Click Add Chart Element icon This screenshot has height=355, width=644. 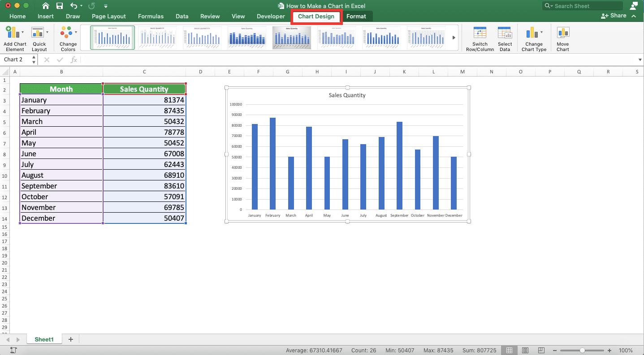click(13, 32)
